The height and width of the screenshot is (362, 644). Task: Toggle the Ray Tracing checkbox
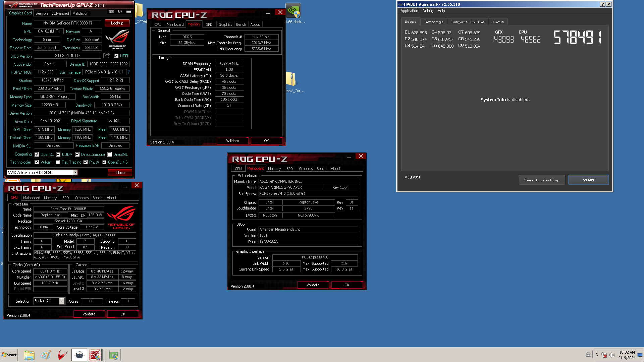coord(58,162)
